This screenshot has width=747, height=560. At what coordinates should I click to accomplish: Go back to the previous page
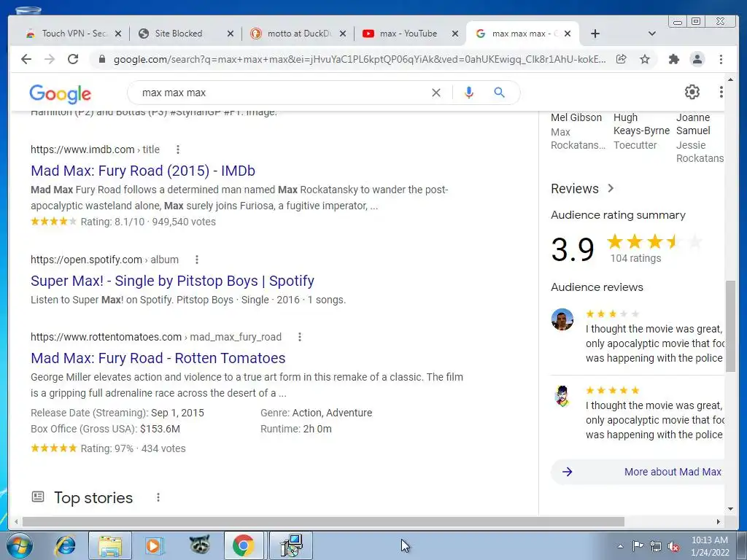coord(26,59)
